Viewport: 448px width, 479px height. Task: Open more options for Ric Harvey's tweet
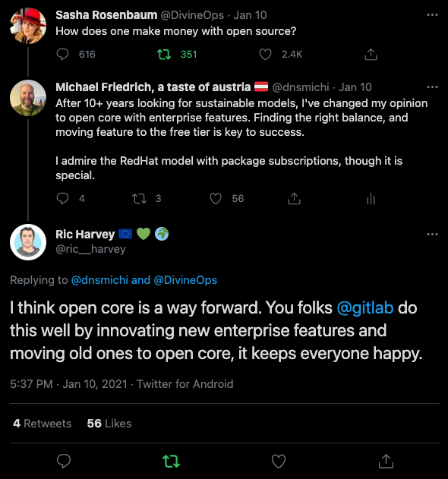tap(432, 235)
